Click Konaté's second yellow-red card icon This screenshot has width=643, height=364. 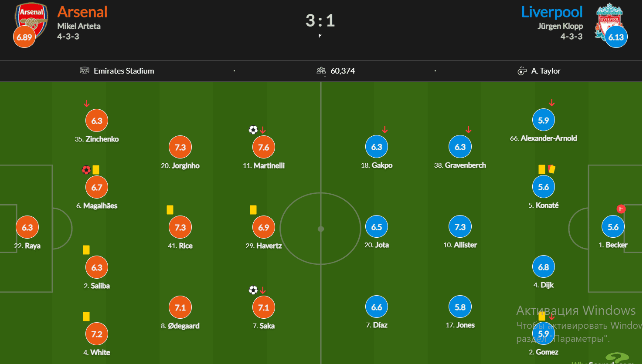551,169
